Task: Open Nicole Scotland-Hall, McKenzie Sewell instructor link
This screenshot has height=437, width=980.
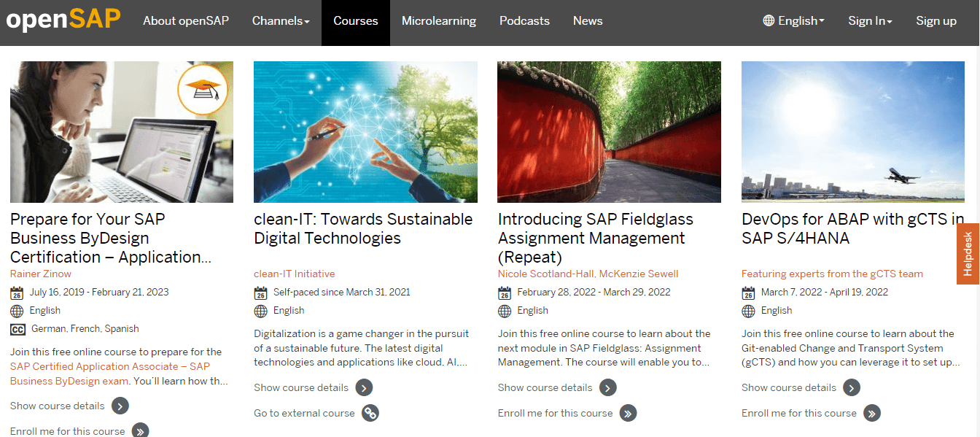Action: pos(588,274)
